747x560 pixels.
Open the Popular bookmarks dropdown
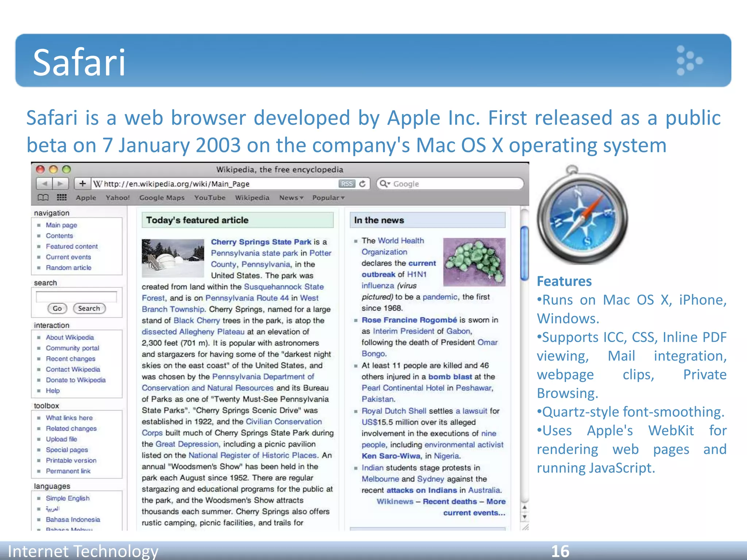click(328, 198)
